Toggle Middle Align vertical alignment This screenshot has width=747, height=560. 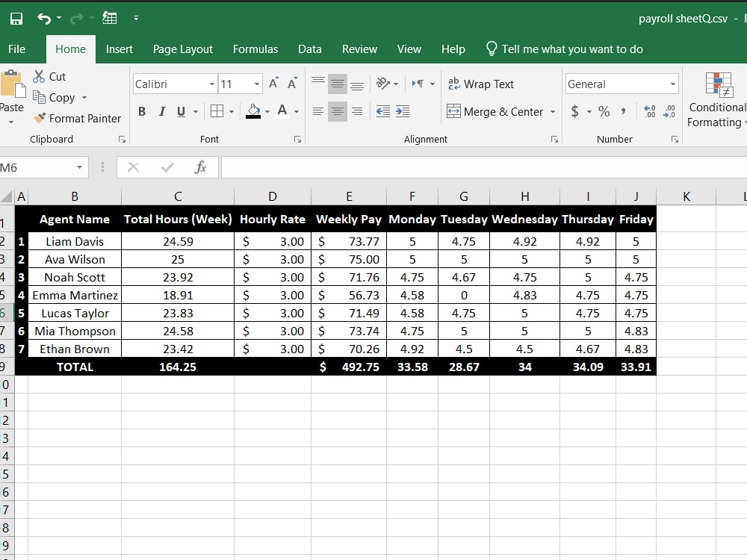click(x=338, y=84)
